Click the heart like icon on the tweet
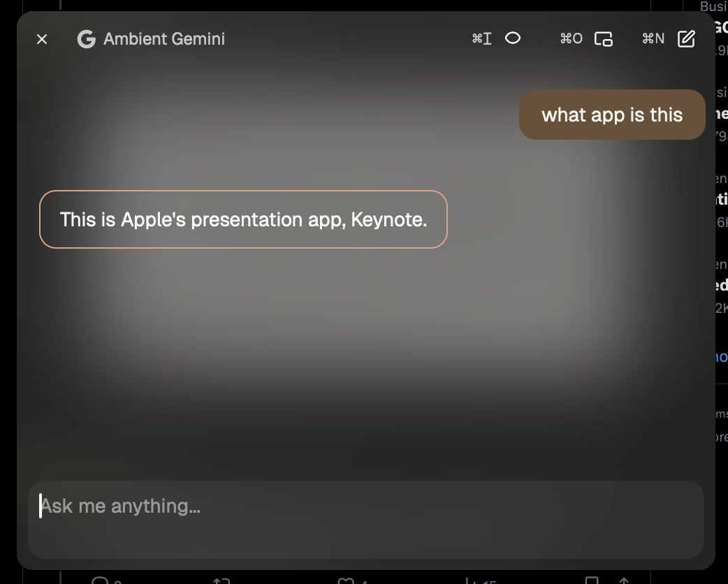The height and width of the screenshot is (584, 728). 345,581
